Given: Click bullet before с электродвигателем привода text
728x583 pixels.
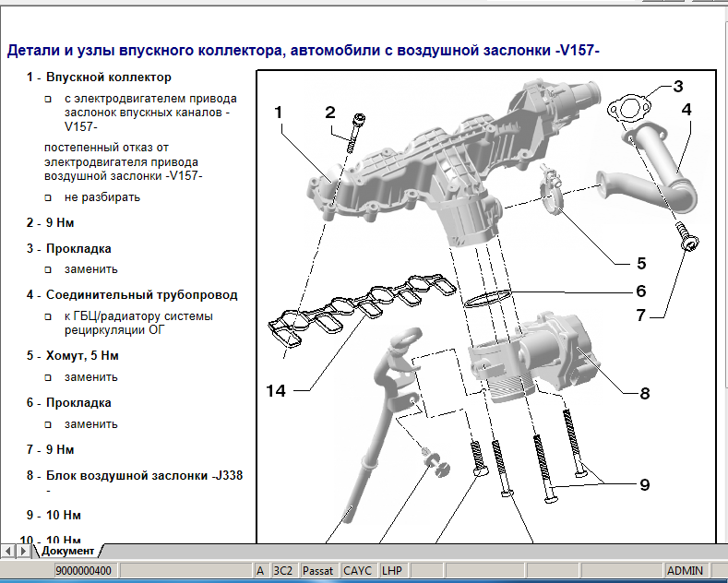Looking at the screenshot, I should (50, 99).
